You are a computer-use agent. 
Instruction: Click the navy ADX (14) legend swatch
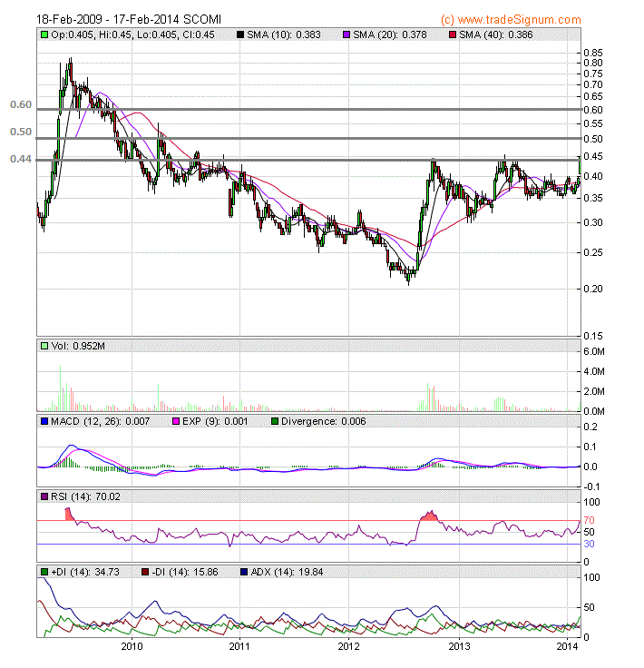(x=244, y=572)
